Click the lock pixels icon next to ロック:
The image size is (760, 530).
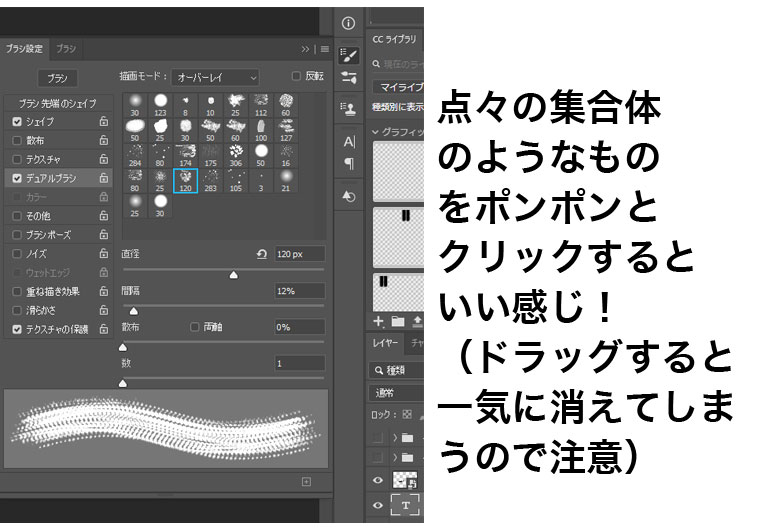(x=407, y=414)
